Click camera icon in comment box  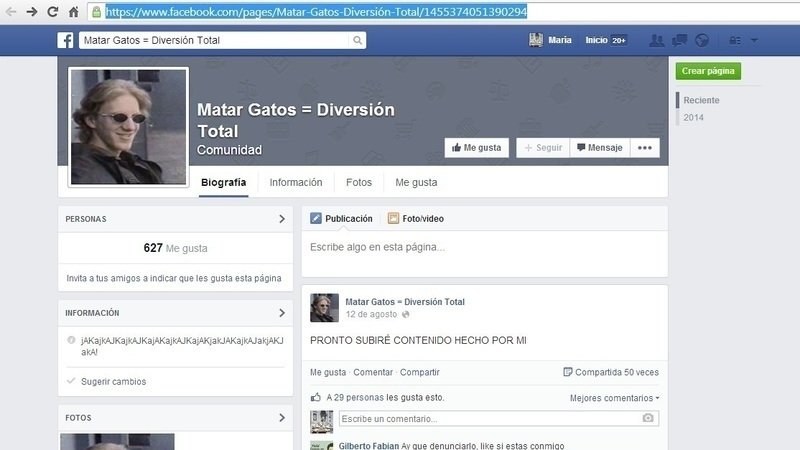click(648, 418)
